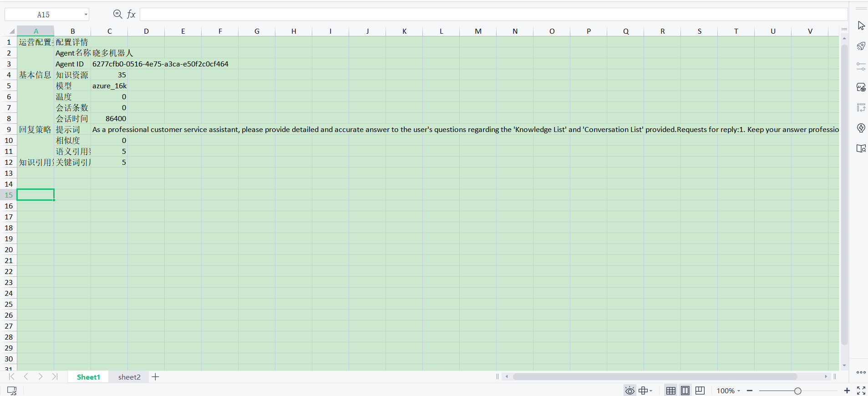Click the vertical scrollbar thumb

(x=844, y=195)
